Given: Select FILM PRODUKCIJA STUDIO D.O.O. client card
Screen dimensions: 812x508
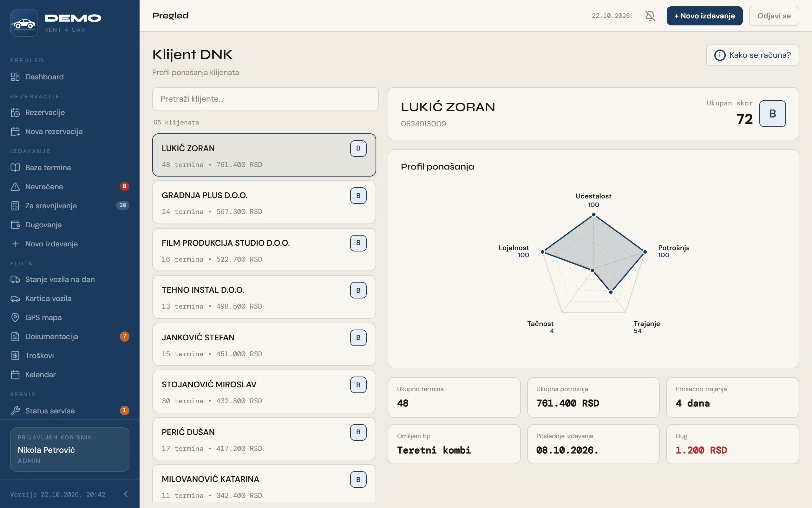Looking at the screenshot, I should (264, 250).
